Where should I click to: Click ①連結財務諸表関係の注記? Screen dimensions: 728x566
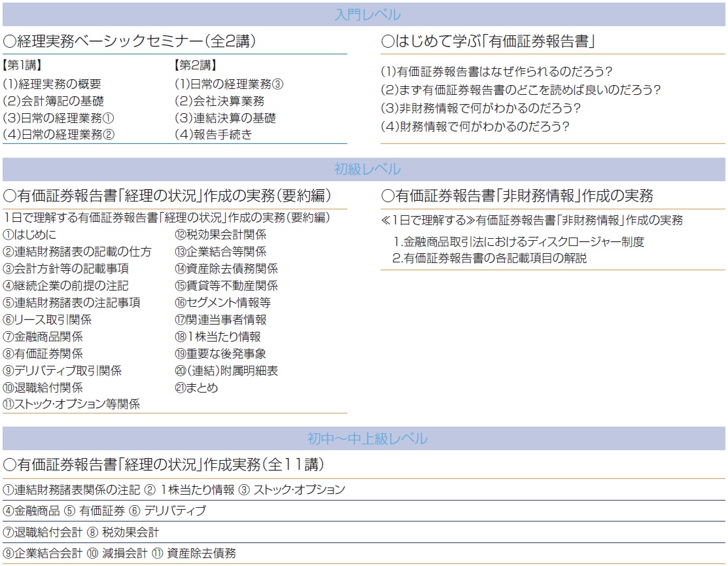coord(71,490)
